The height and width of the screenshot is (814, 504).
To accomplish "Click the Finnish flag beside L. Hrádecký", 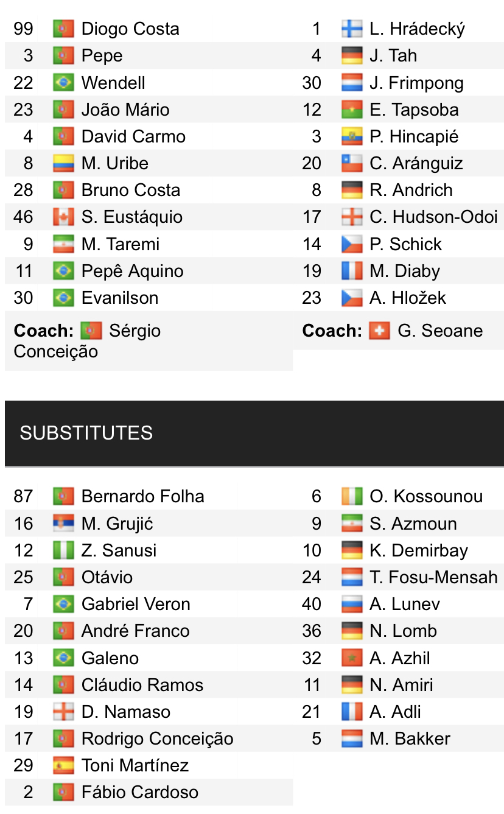I will point(351,29).
